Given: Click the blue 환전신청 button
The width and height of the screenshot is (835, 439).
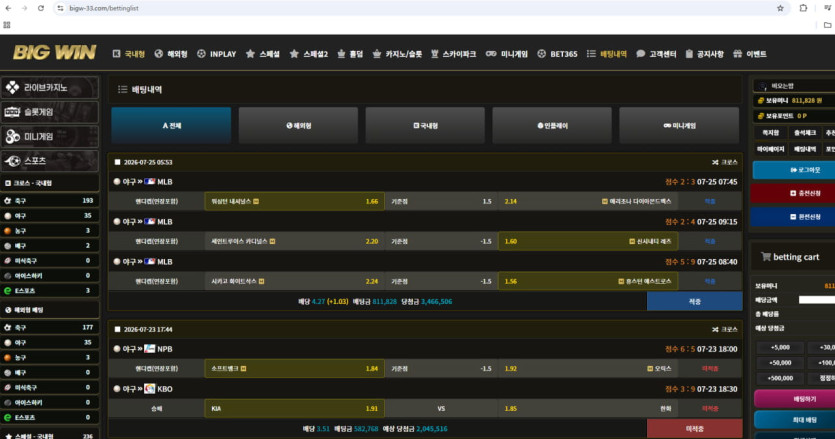Looking at the screenshot, I should pyautogui.click(x=793, y=217).
